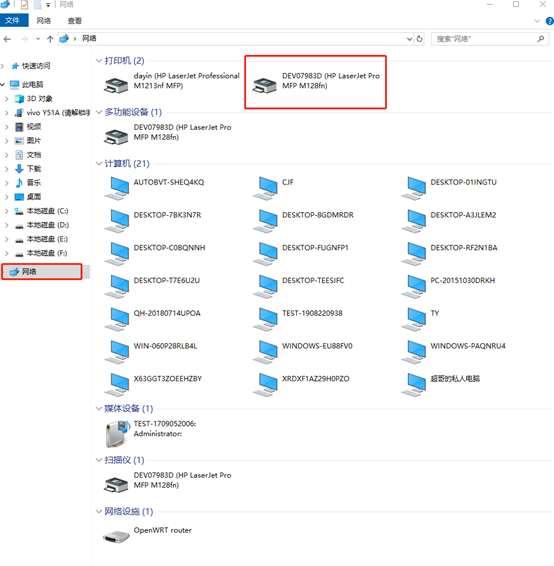Open the DESKTOP-TEESIFC computer icon
The image size is (554, 566).
(265, 287)
